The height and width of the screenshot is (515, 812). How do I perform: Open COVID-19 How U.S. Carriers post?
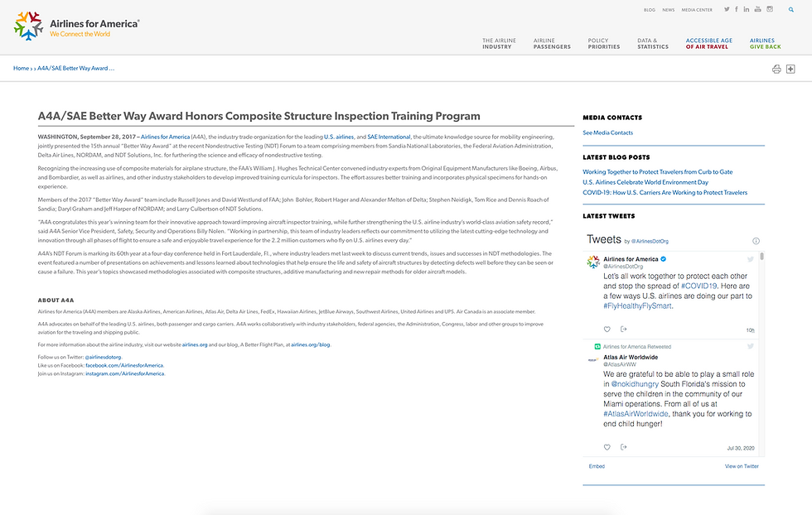click(665, 193)
